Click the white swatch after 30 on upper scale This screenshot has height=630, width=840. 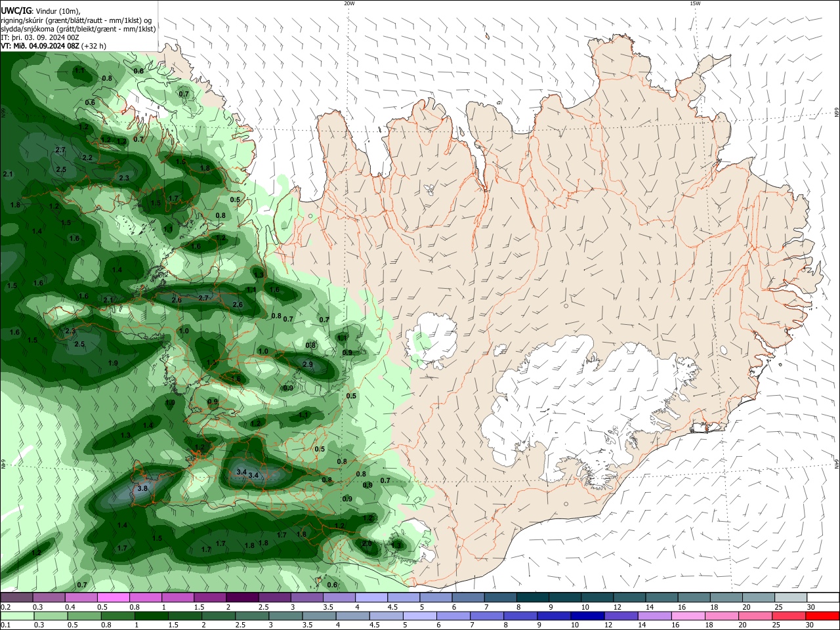pyautogui.click(x=822, y=598)
